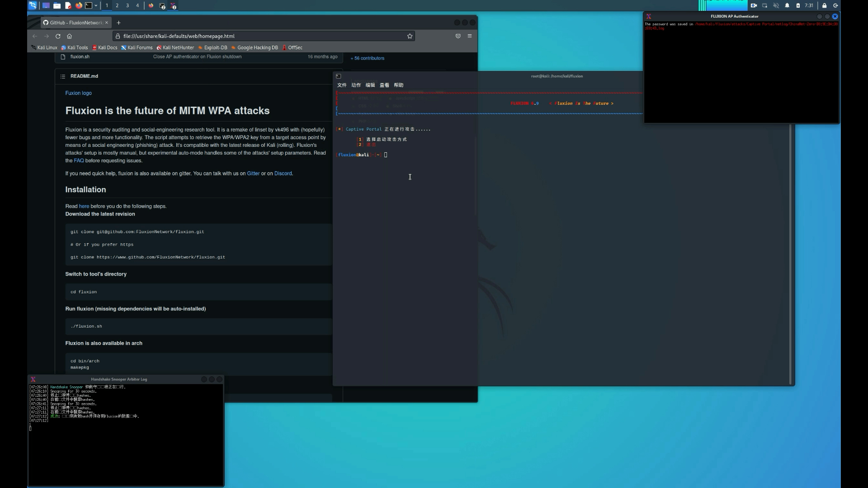Click the screen recorder tray icon
868x488 pixels.
click(x=754, y=5)
